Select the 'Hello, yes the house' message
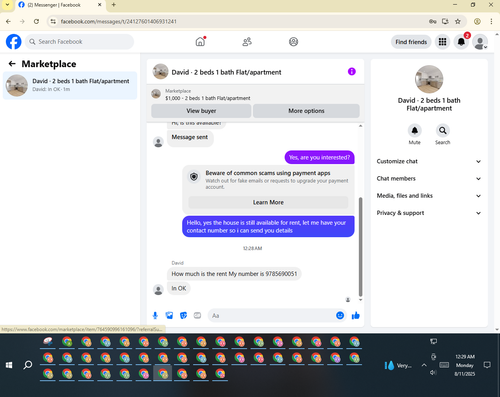The height and width of the screenshot is (397, 500). [x=268, y=227]
